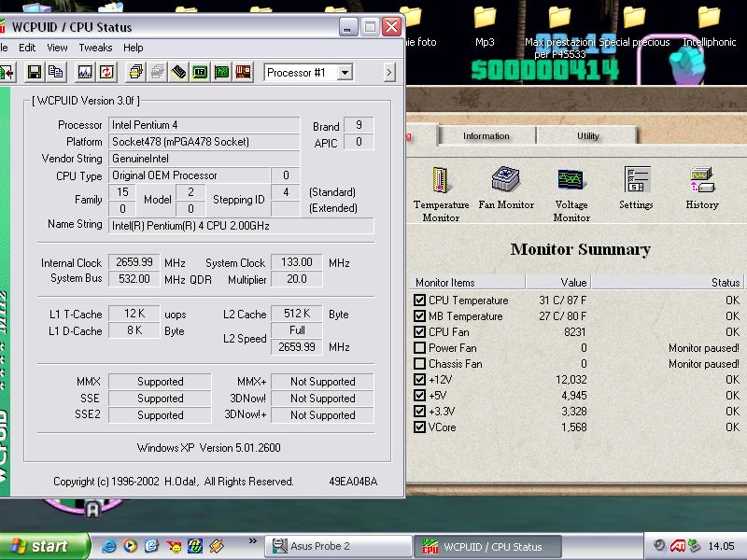747x560 pixels.
Task: Click the toolbar overflow chevron arrow
Action: coord(389,73)
